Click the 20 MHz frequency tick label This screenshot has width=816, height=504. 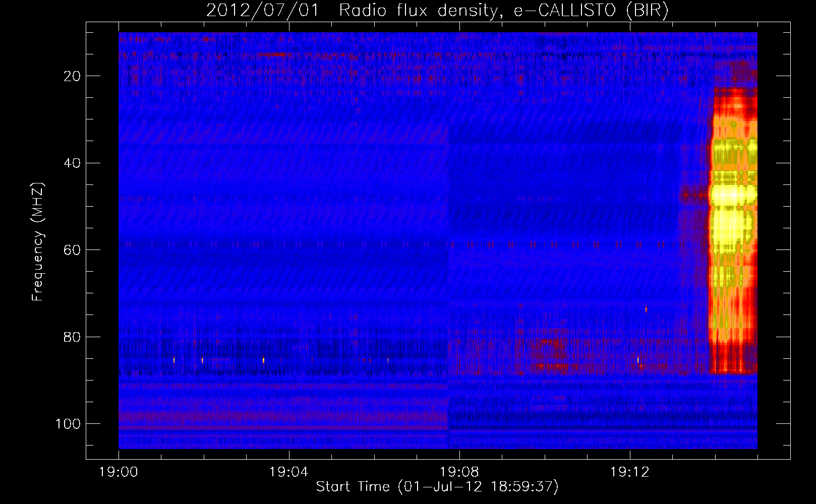point(73,76)
